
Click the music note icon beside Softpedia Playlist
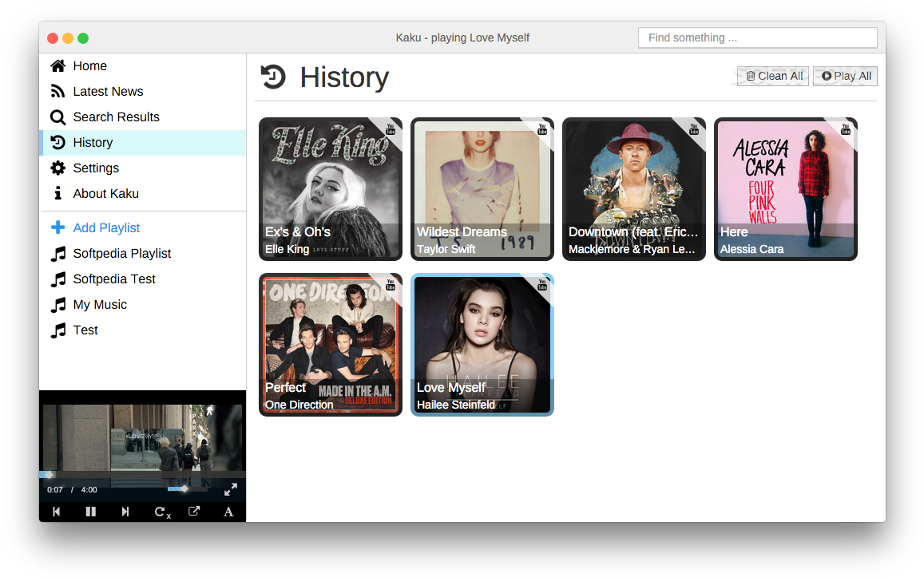[x=57, y=253]
